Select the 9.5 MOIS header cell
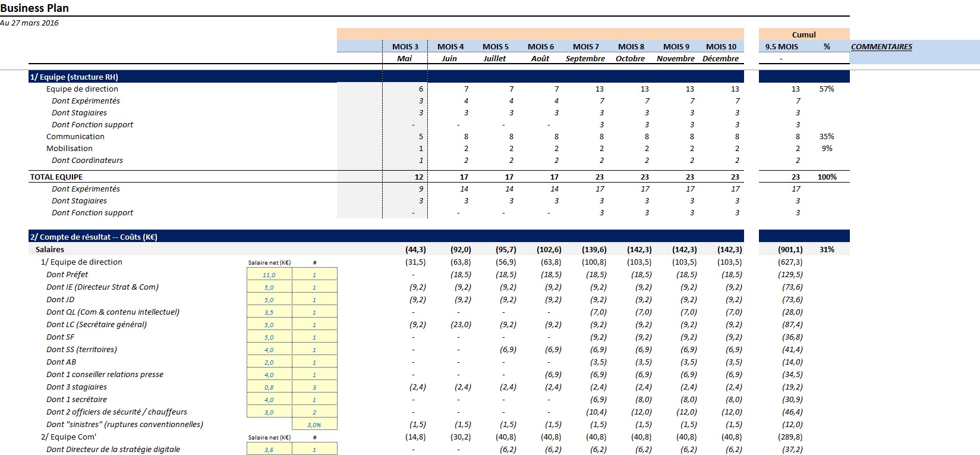The image size is (980, 455). [781, 46]
